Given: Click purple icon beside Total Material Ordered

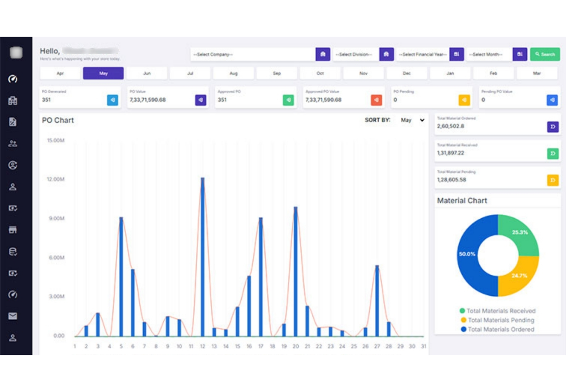Looking at the screenshot, I should (x=553, y=127).
